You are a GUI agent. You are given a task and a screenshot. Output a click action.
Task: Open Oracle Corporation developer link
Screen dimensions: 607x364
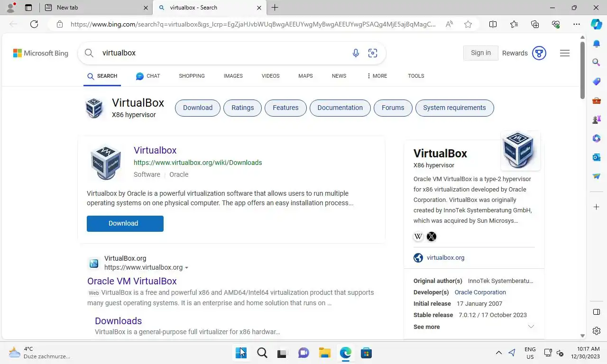coord(480,292)
